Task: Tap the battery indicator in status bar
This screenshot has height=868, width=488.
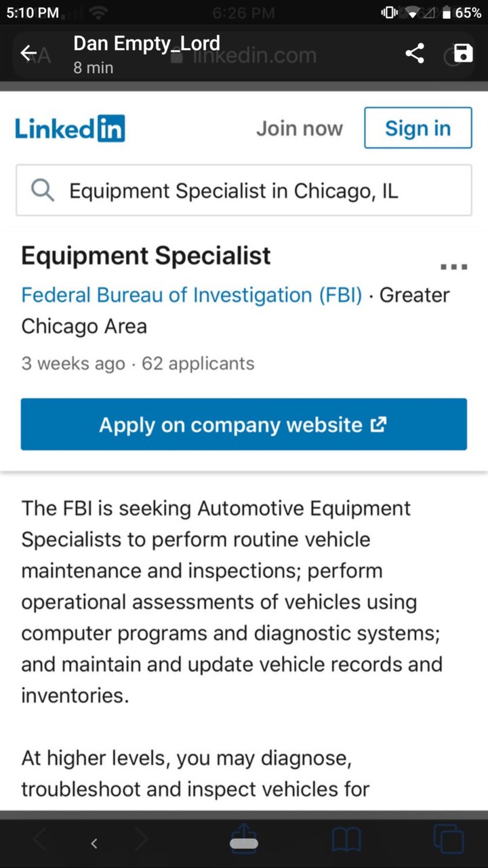Action: [461, 13]
